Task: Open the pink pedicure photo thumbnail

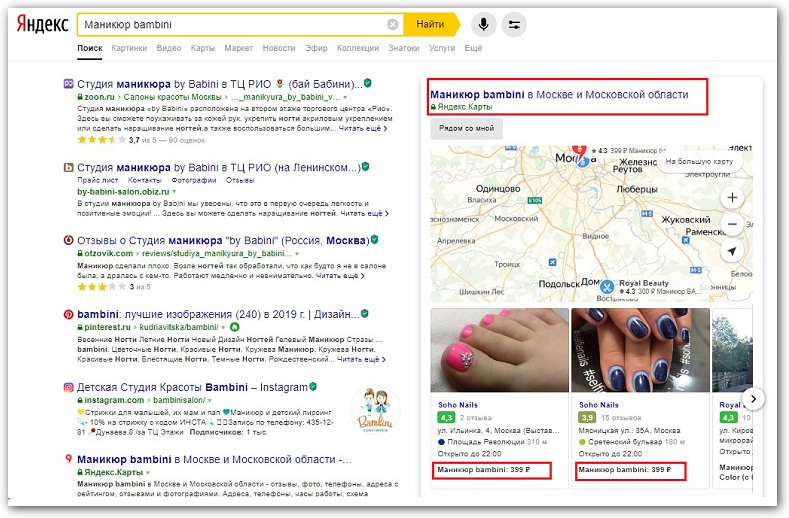Action: pos(500,350)
